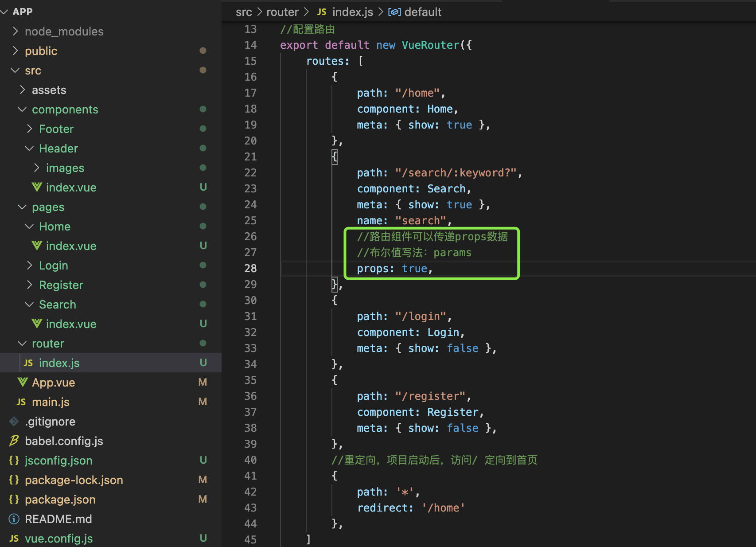Click the 'component: Login,' code line

point(411,332)
